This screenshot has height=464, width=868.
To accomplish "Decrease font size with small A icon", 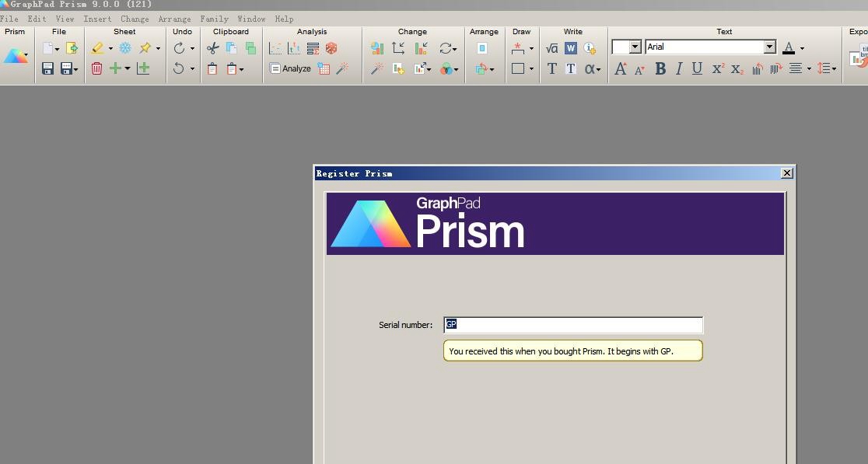I will tap(639, 70).
